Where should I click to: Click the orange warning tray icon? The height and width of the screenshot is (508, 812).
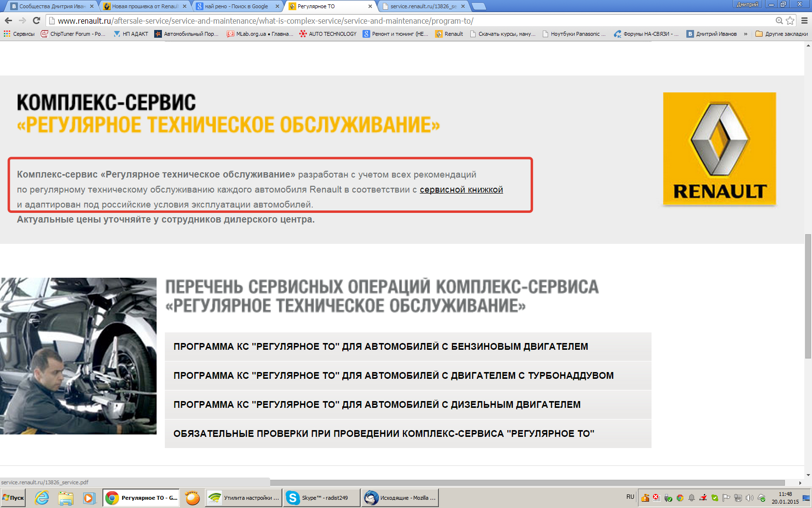(x=645, y=497)
